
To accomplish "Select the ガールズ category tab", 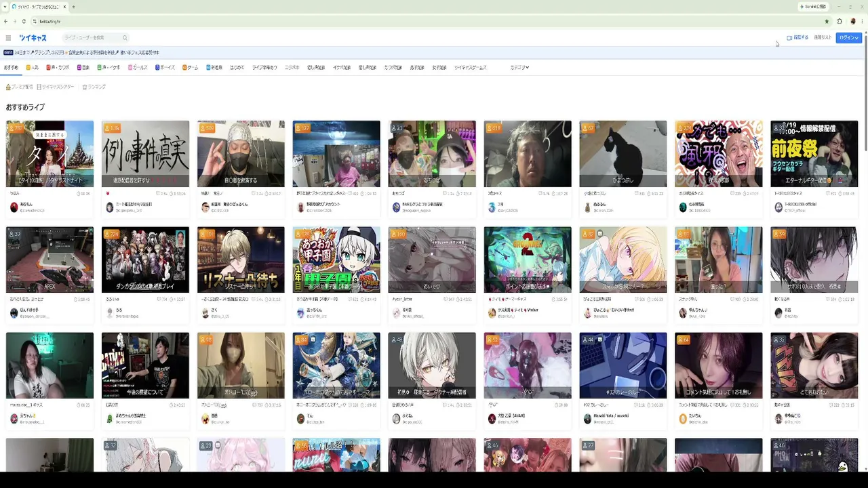I will coord(138,68).
